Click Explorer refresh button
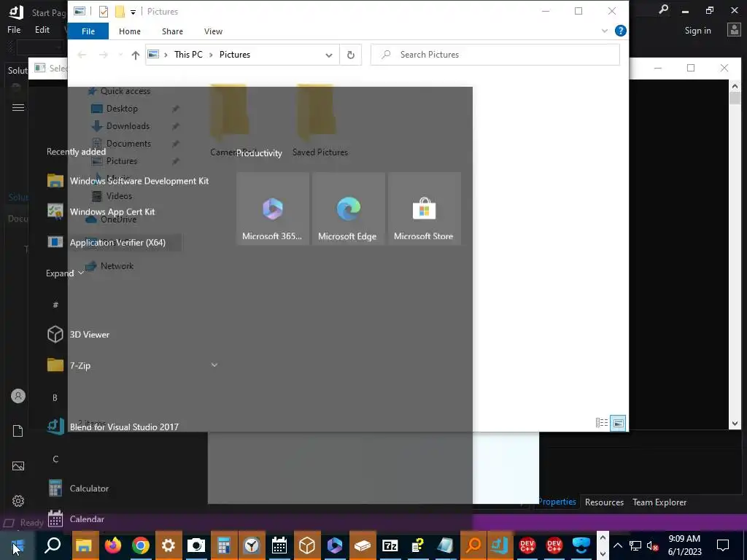The height and width of the screenshot is (560, 747). tap(351, 55)
